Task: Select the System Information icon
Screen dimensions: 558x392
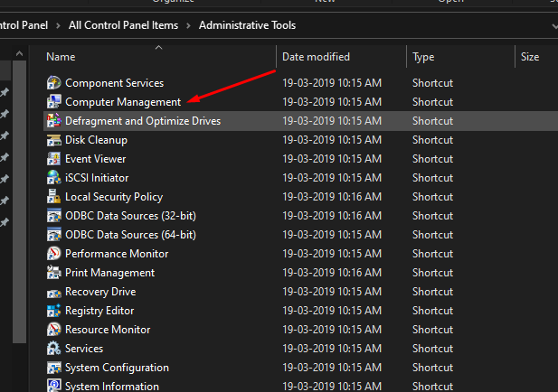Action: (x=53, y=386)
